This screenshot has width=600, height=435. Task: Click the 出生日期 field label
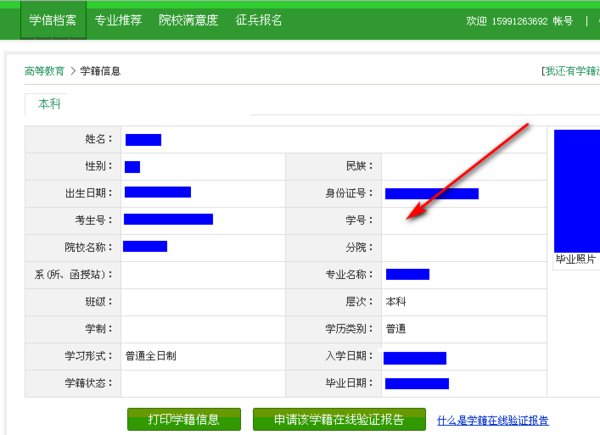(89, 193)
